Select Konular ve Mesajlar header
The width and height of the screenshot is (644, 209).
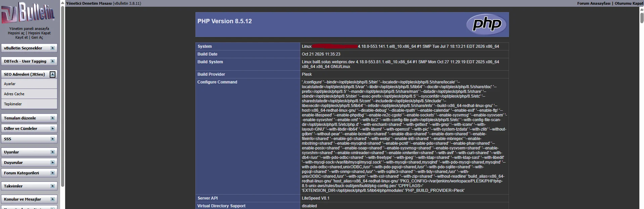29,199
